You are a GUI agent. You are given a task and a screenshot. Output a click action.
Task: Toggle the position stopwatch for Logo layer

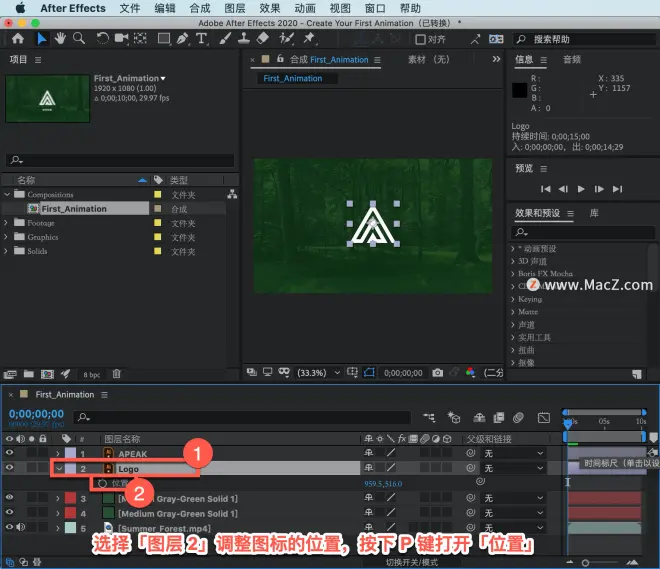tap(102, 484)
